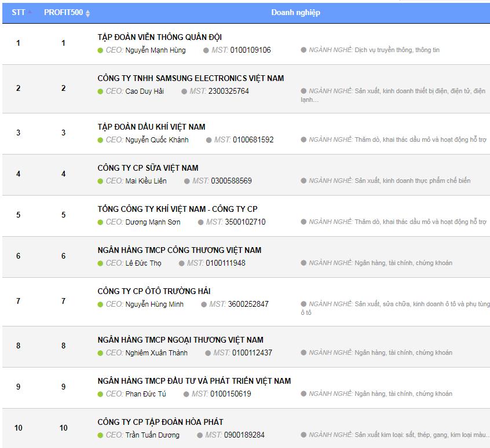This screenshot has width=490, height=448.
Task: Click gray MST dot beside 2300325764
Action: tap(184, 91)
